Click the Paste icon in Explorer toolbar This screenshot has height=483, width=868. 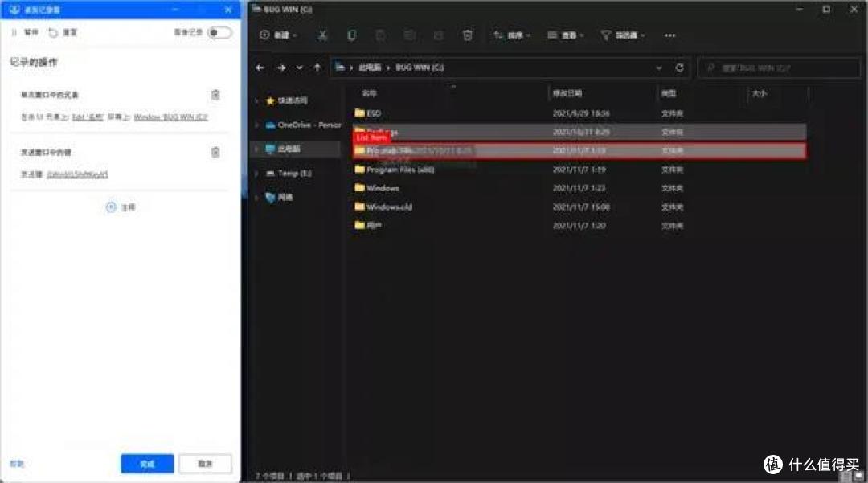click(380, 35)
